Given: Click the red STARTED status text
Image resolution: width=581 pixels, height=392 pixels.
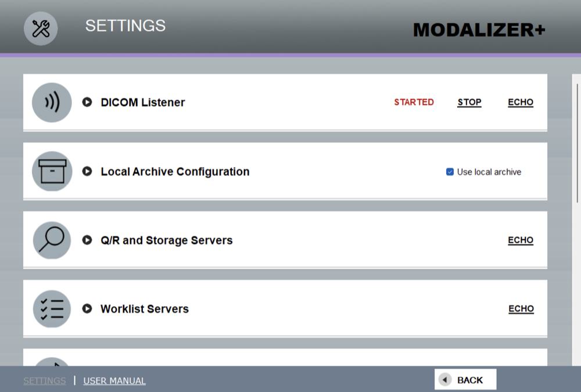Looking at the screenshot, I should (414, 102).
